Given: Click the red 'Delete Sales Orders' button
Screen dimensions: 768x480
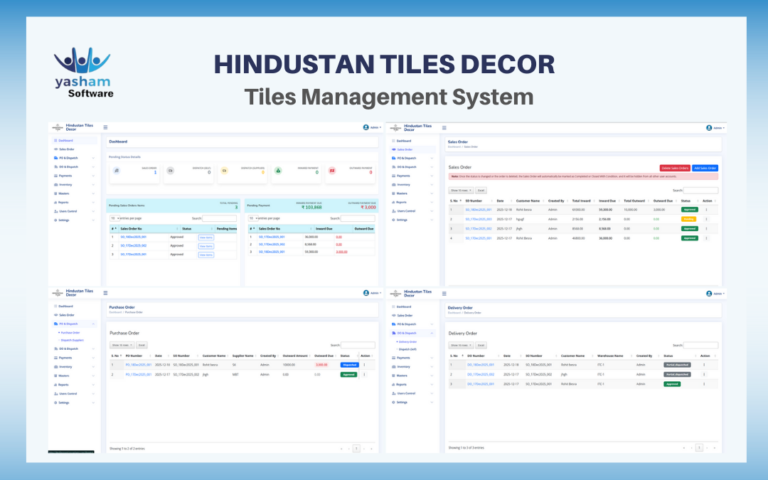Looking at the screenshot, I should point(674,167).
